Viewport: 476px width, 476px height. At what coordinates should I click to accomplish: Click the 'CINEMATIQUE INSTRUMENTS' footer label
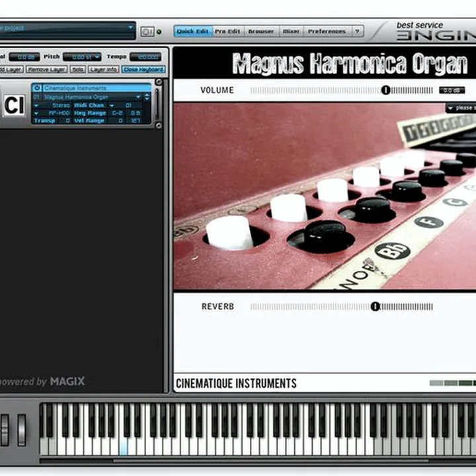pyautogui.click(x=236, y=383)
